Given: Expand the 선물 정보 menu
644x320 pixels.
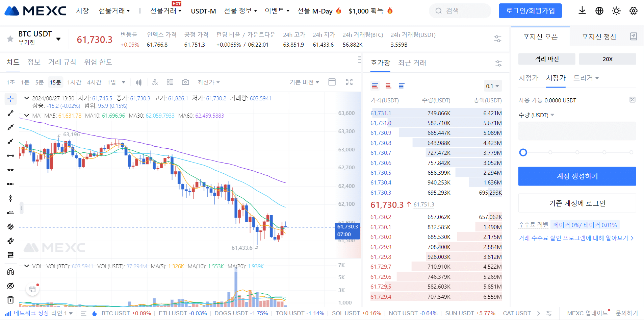Looking at the screenshot, I should (x=240, y=11).
